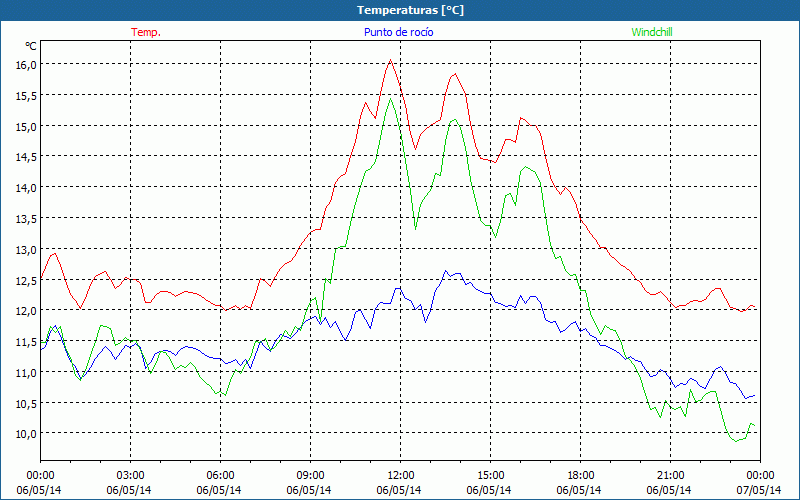
Task: Click the '13,0' y-axis label
Action: point(26,249)
